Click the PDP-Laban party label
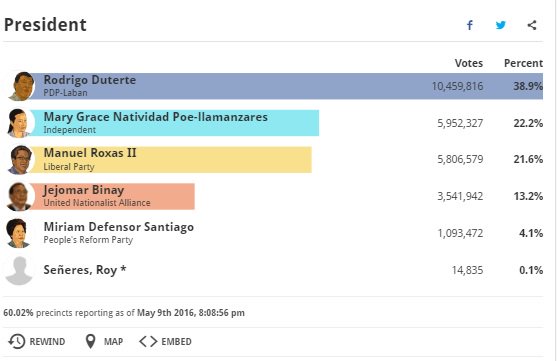This screenshot has width=557, height=361. (x=65, y=93)
